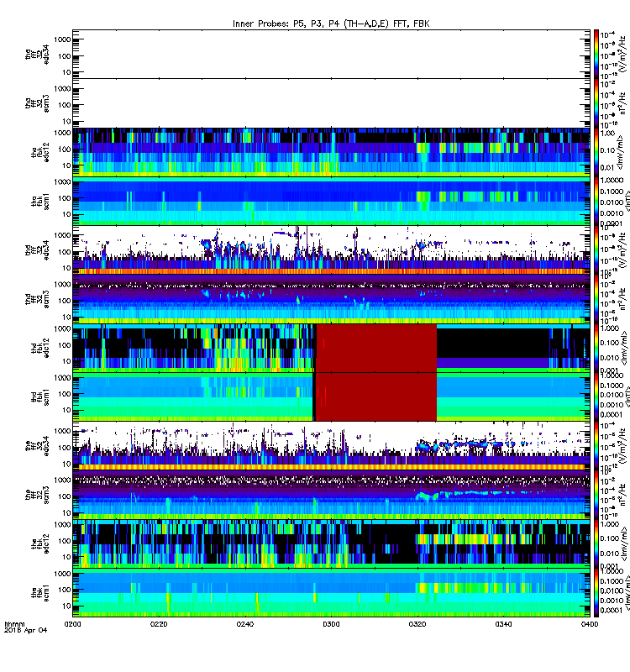Pick the color bar for the fff scm3 panel
Screen dimensions: 630x672
pyautogui.click(x=596, y=496)
